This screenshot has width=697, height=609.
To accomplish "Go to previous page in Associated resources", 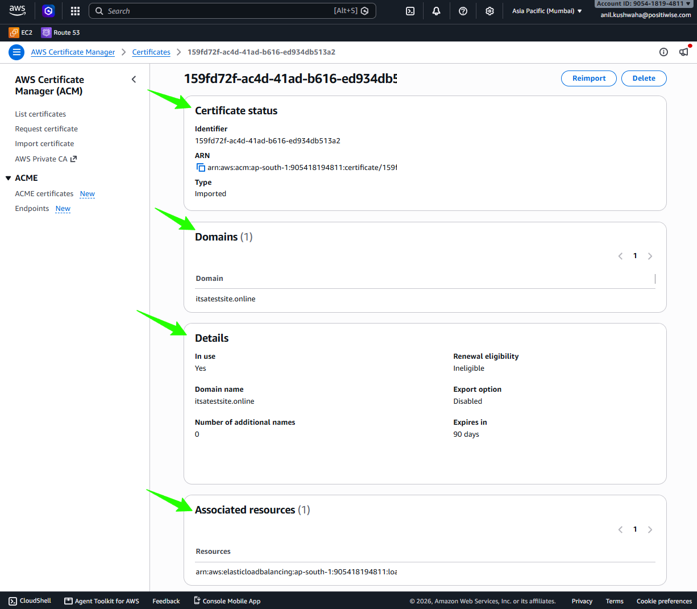I will click(620, 529).
